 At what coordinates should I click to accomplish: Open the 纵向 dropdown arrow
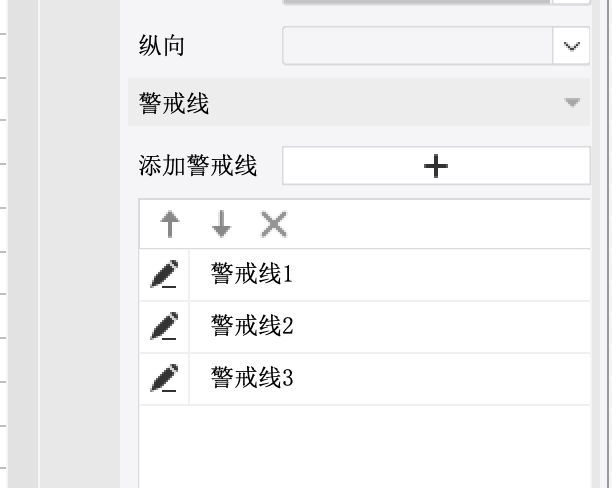pyautogui.click(x=571, y=46)
